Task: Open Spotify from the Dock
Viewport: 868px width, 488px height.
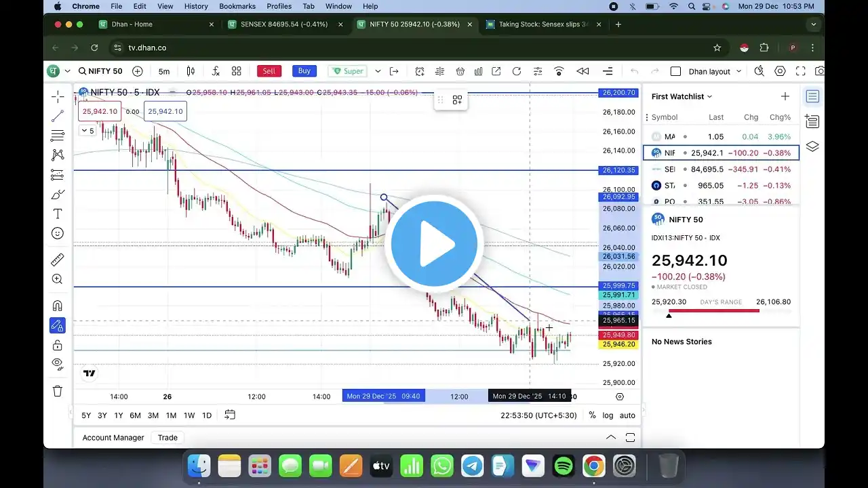Action: point(563,466)
